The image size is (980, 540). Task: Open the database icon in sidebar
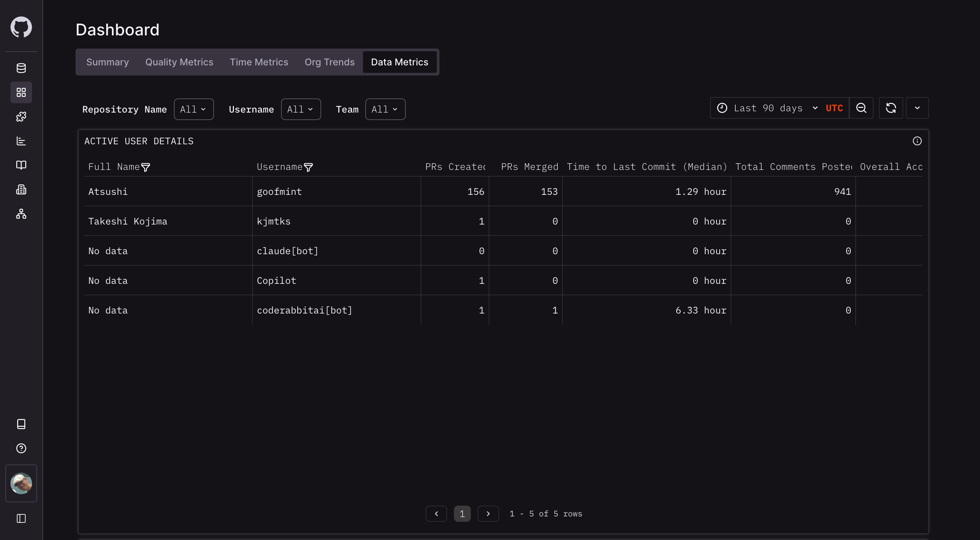pos(21,68)
